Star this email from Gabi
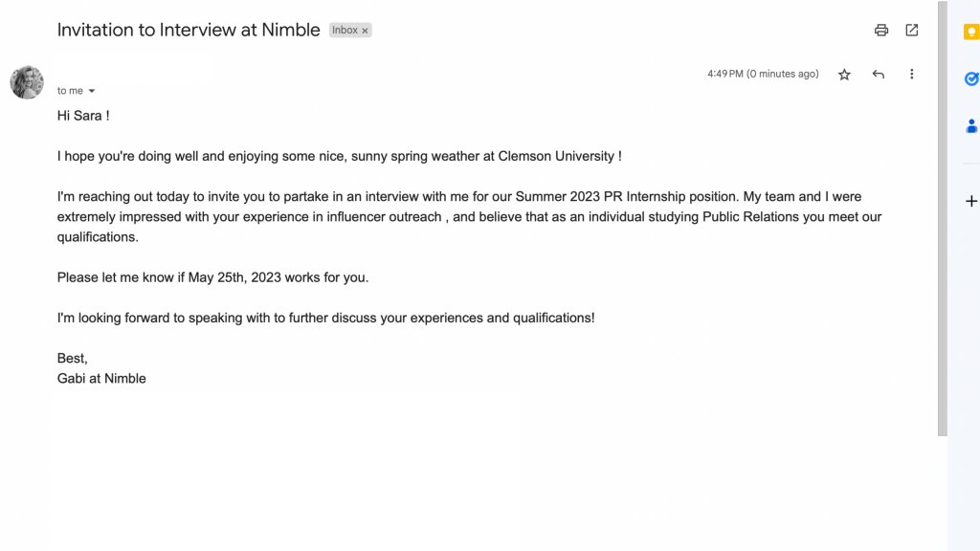Viewport: 980px width, 551px height. tap(844, 74)
